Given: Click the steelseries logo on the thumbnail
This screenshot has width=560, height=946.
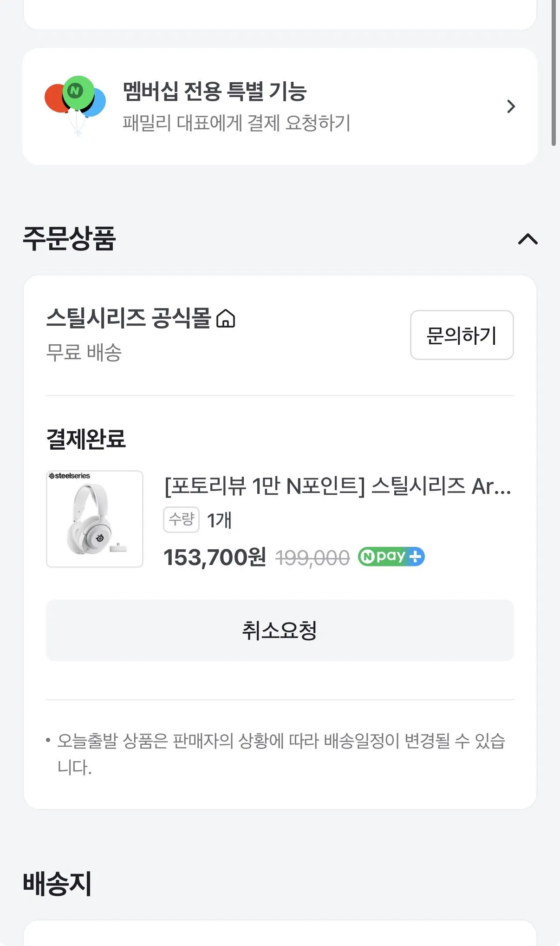Looking at the screenshot, I should click(x=70, y=476).
